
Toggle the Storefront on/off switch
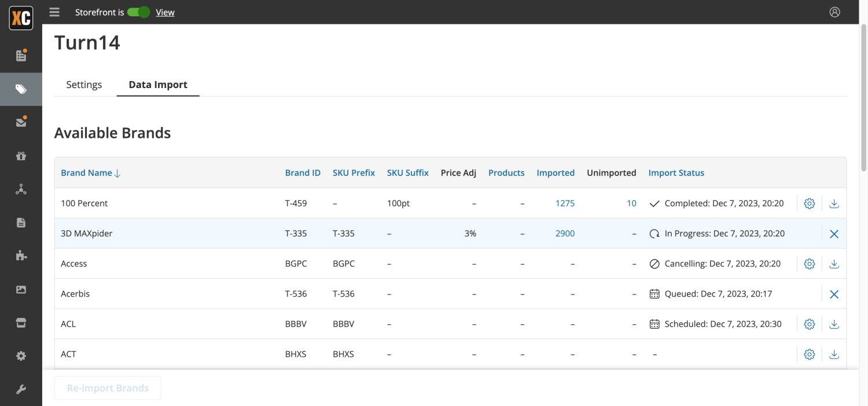click(x=139, y=12)
